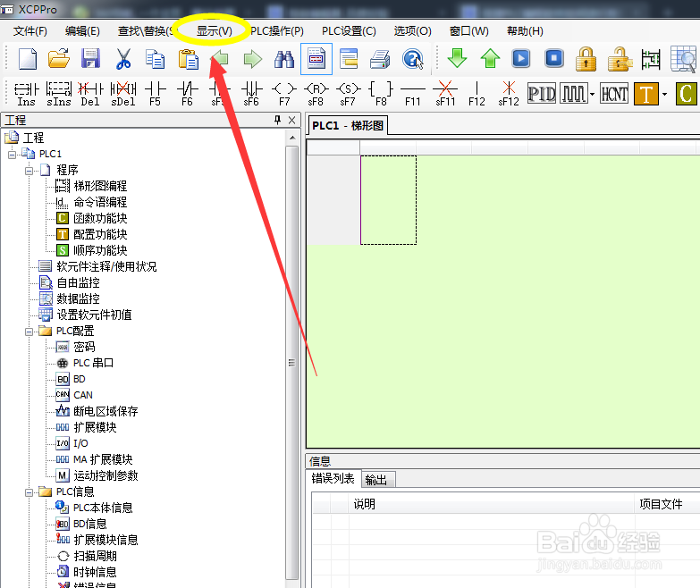700x588 pixels.
Task: Delete column using the sDel icon
Action: point(123,94)
